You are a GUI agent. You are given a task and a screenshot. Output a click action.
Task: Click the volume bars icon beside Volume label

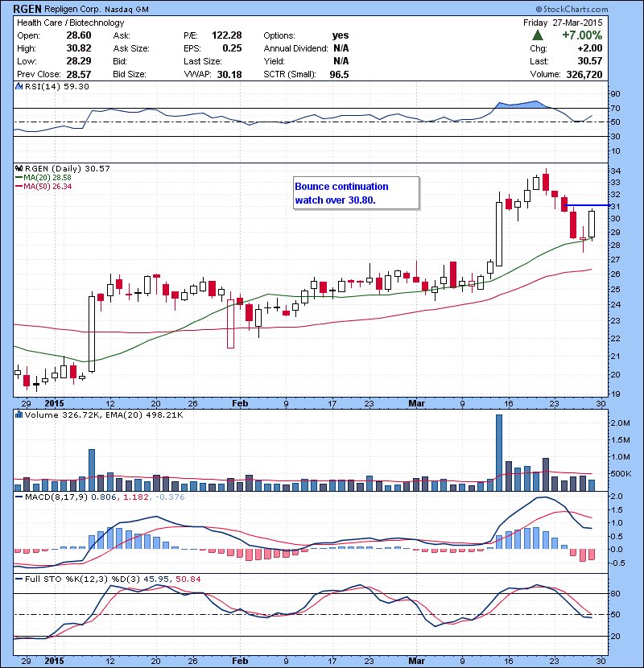19,414
